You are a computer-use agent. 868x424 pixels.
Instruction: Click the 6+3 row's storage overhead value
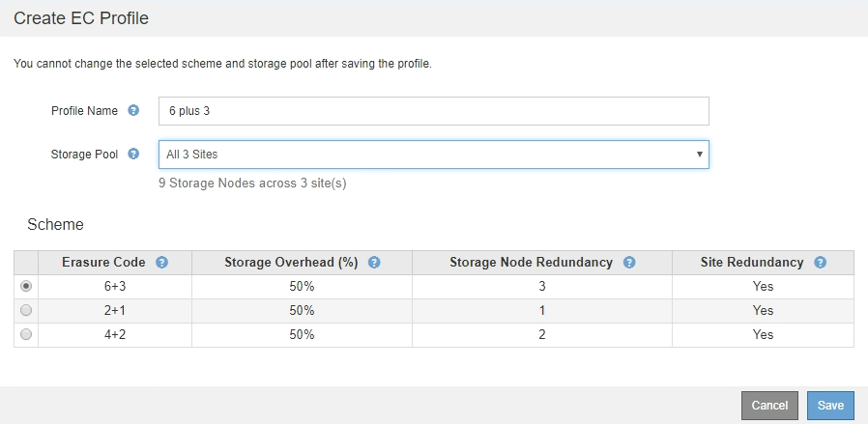[302, 286]
